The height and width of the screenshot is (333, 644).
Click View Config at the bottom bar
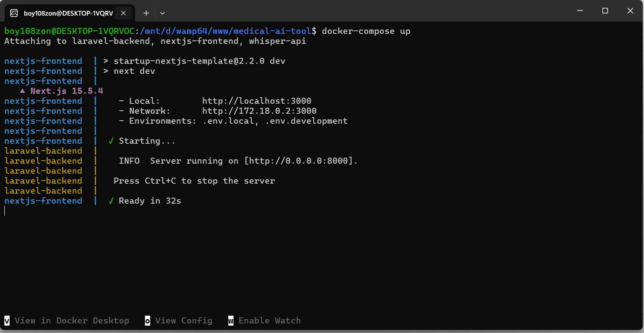pos(184,320)
